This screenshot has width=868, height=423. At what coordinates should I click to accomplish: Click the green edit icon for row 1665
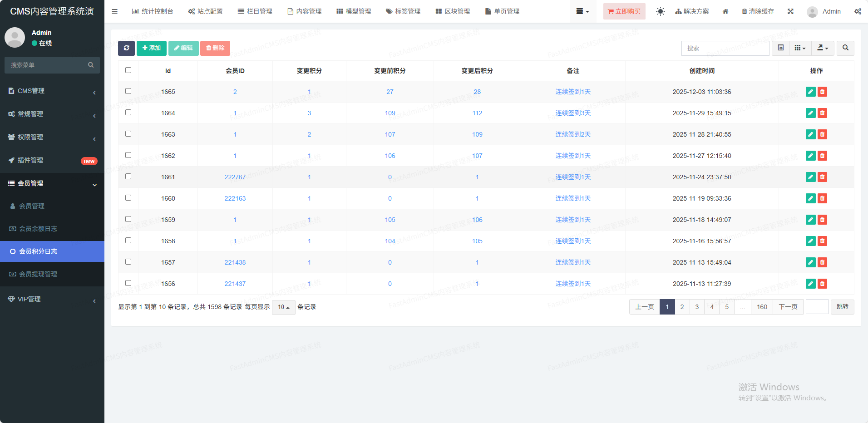(810, 92)
